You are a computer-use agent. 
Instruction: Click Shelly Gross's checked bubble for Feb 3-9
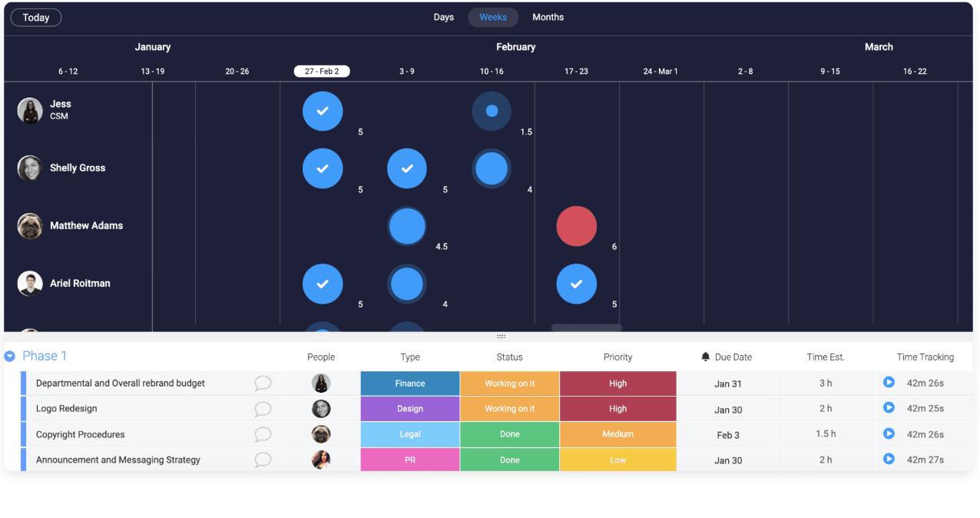coord(407,168)
